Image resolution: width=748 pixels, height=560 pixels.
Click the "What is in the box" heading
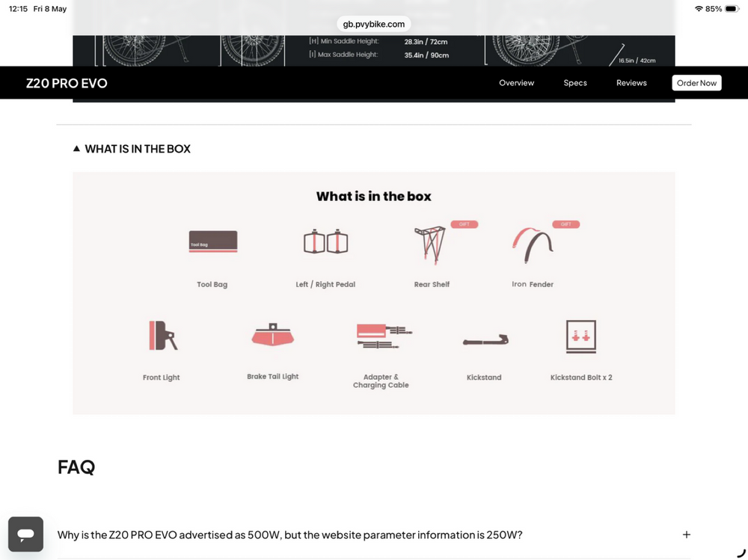point(373,196)
